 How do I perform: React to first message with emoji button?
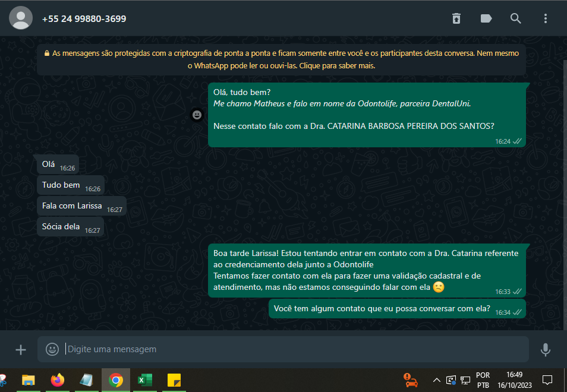point(197,115)
